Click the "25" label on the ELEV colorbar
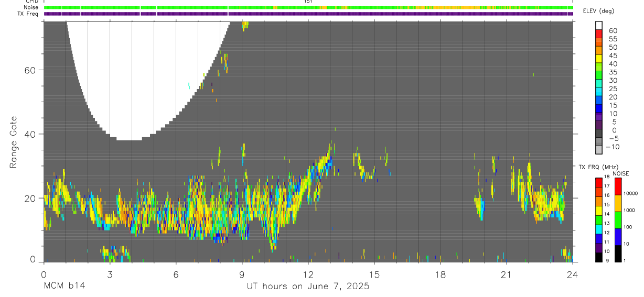The image size is (644, 297). (613, 89)
